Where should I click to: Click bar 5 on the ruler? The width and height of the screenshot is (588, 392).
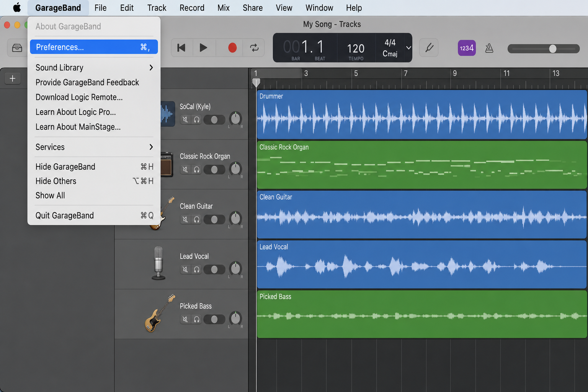pyautogui.click(x=356, y=73)
